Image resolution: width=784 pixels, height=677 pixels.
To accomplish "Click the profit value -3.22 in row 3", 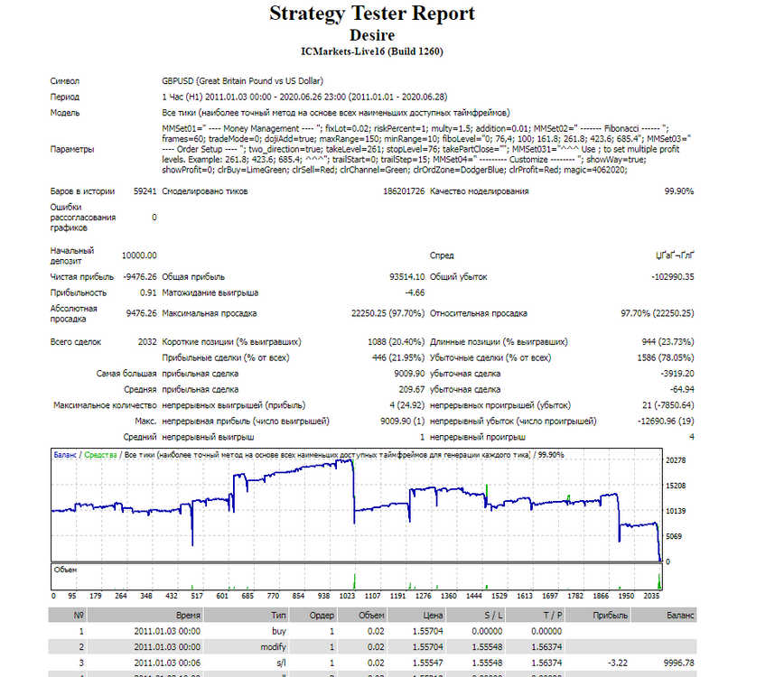I will [x=618, y=663].
